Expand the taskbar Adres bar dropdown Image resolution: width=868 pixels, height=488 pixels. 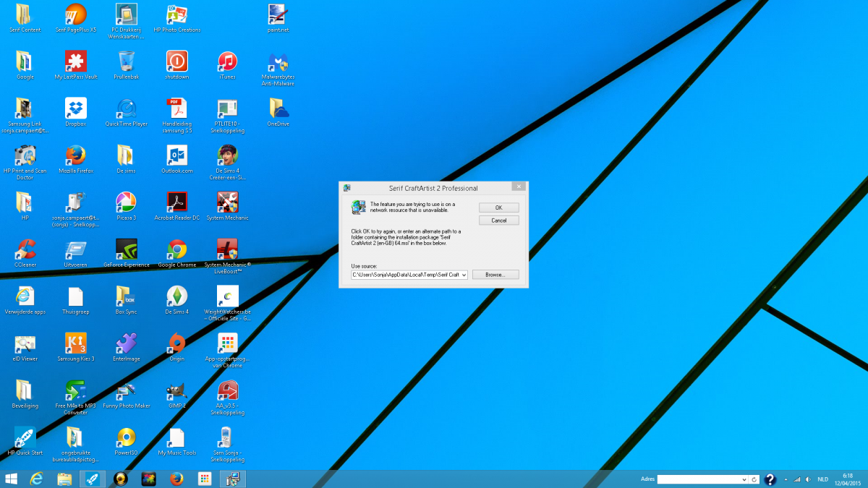pyautogui.click(x=744, y=479)
